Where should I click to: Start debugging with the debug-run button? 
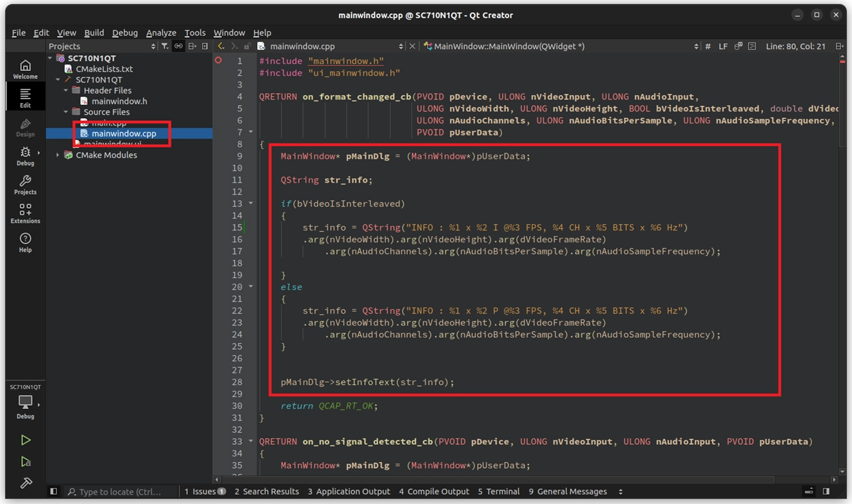(25, 462)
